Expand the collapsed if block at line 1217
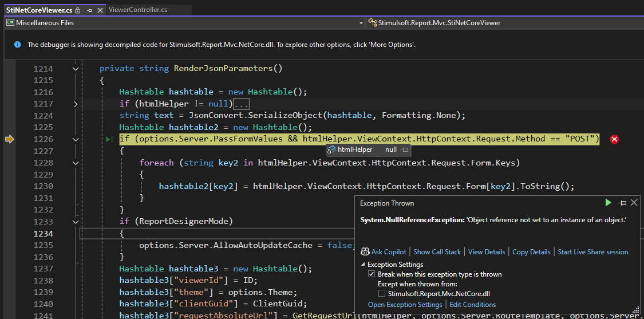 tap(75, 104)
